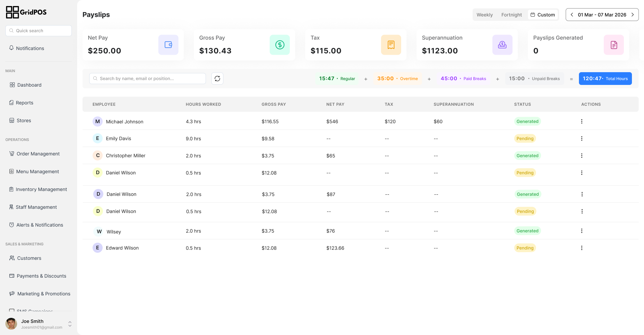The width and height of the screenshot is (644, 335).
Task: Open actions menu for Michael Johnson
Action: (582, 122)
